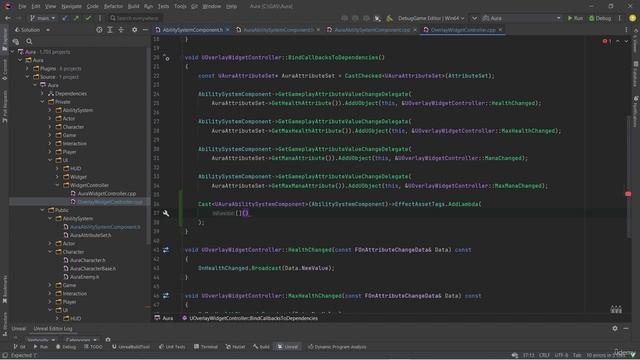640x360 pixels.
Task: Open the Terminal tool window
Action: point(206,347)
